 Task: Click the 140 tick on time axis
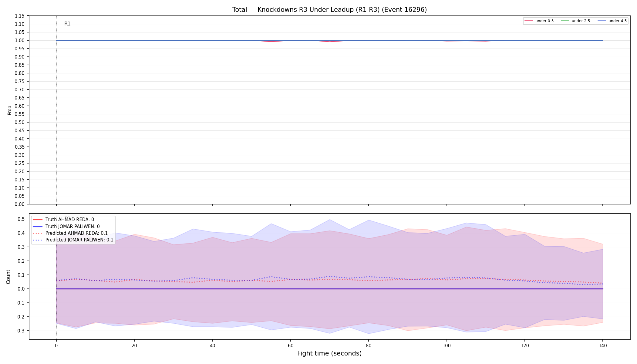[x=603, y=345]
